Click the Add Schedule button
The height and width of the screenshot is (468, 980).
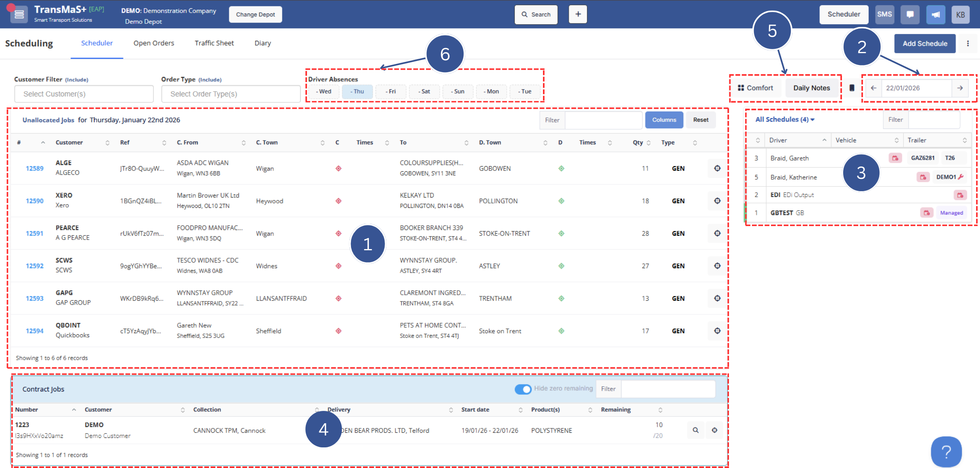tap(924, 44)
